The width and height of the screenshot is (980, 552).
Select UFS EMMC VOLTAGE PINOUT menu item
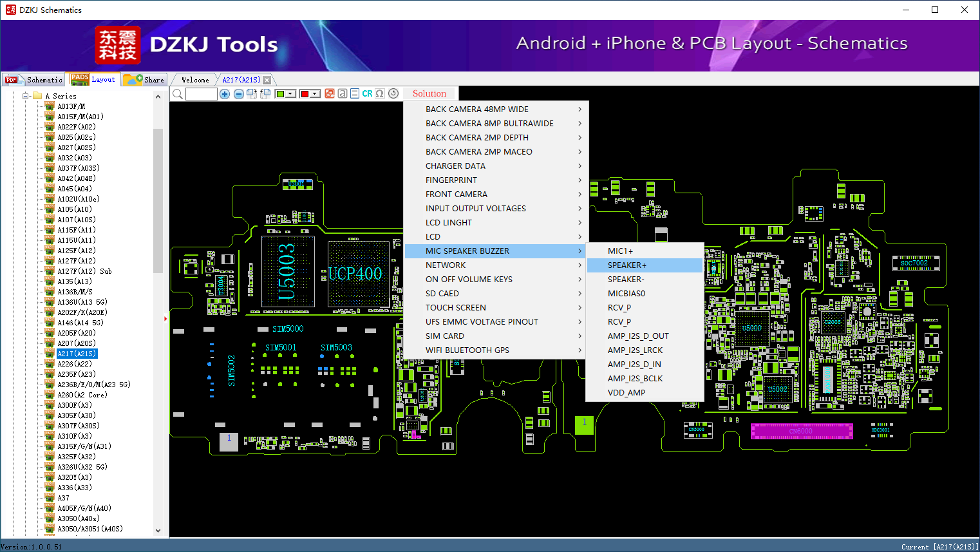point(495,322)
